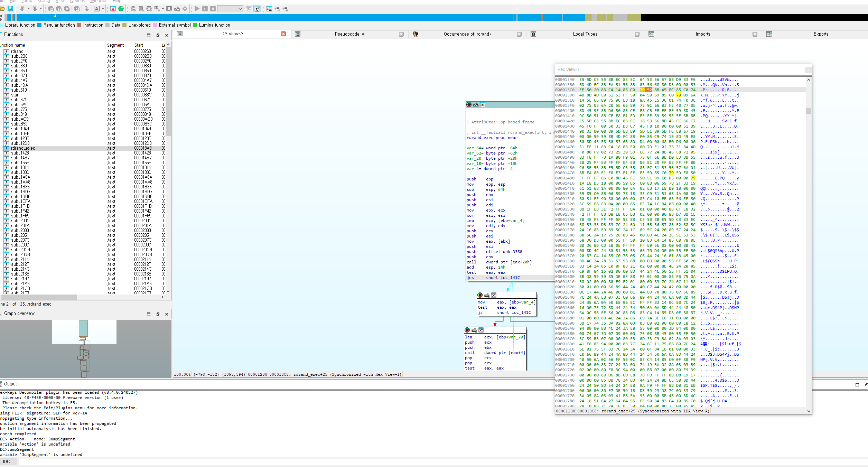Switch to the Imports tab
Image resolution: width=868 pixels, height=467 pixels.
pos(703,34)
